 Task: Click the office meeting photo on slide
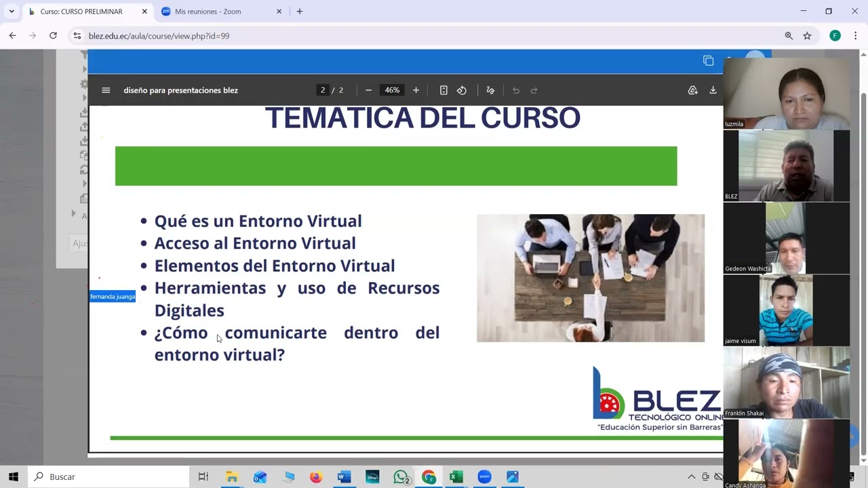tap(591, 278)
